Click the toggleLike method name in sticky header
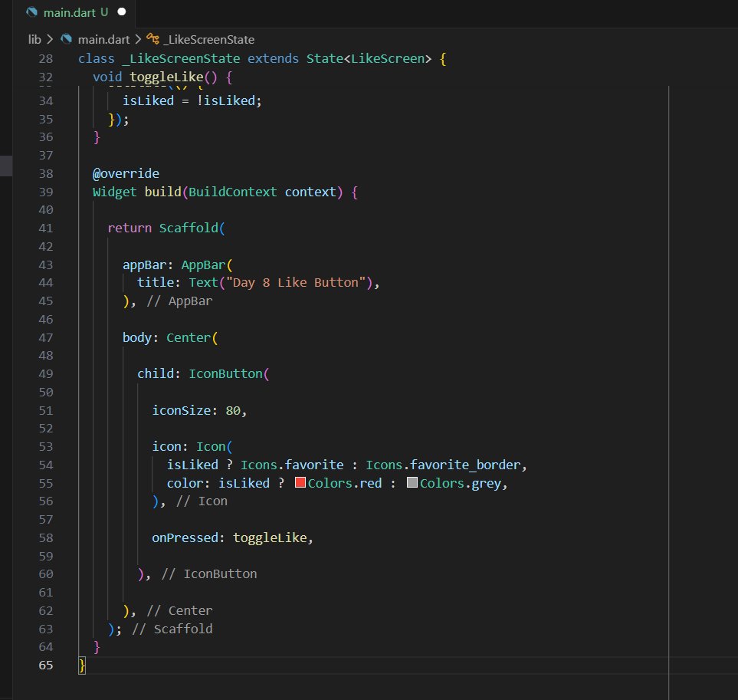This screenshot has height=700, width=738. coord(166,77)
